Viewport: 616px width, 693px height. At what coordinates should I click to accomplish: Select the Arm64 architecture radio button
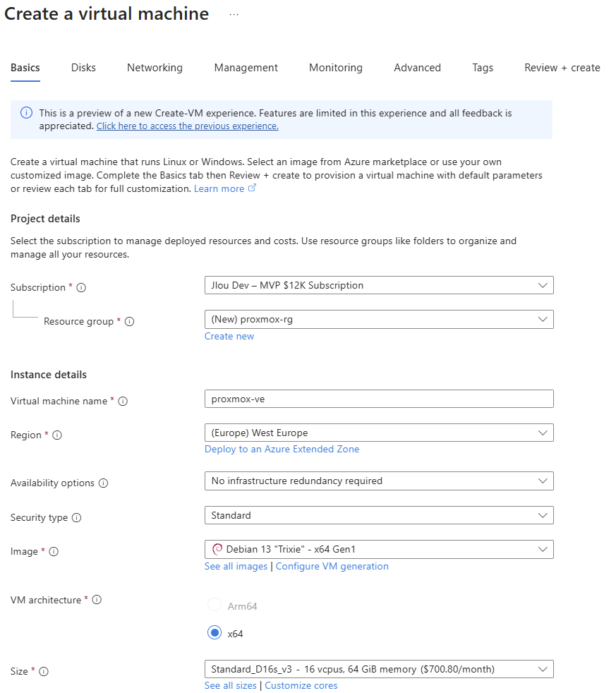[215, 605]
